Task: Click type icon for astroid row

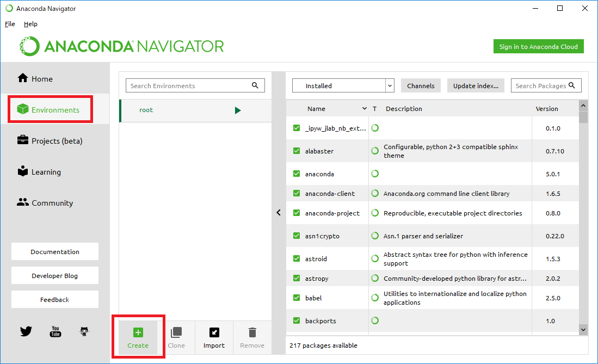Action: [x=375, y=258]
